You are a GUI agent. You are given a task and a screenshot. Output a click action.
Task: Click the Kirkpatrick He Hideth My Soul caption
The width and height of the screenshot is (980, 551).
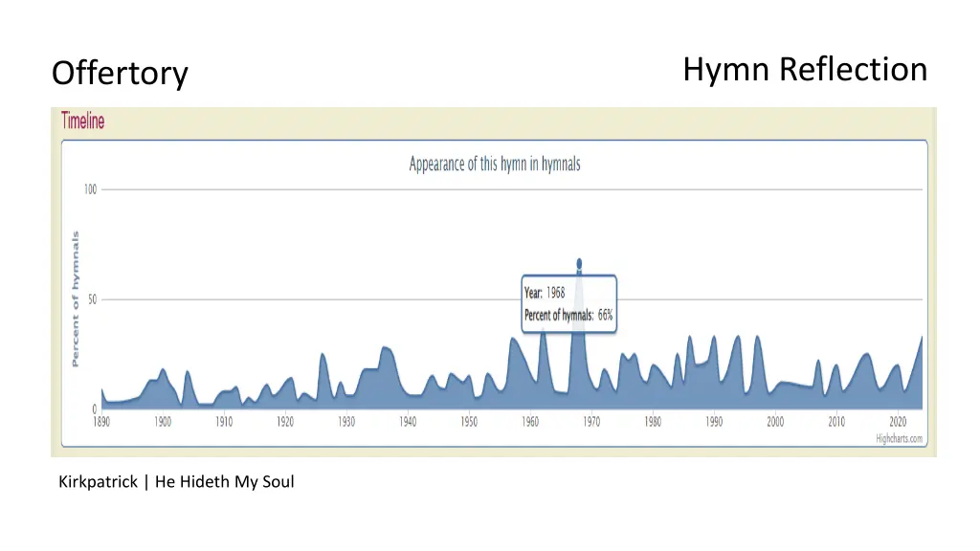click(x=175, y=481)
